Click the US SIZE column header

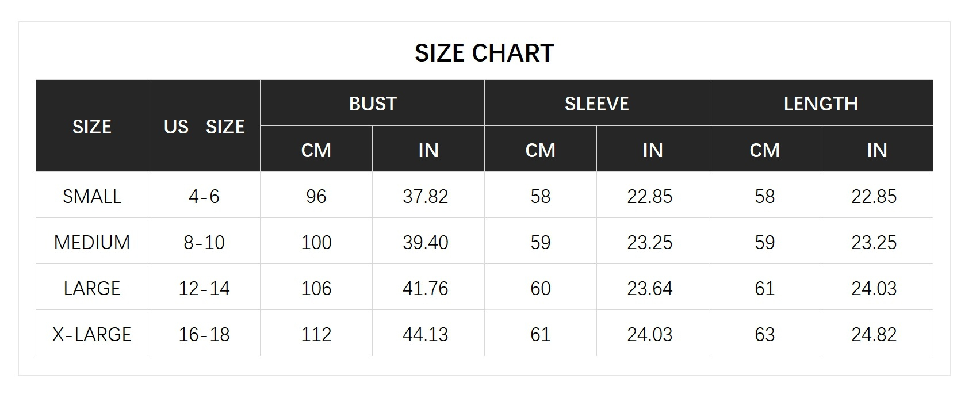click(x=204, y=127)
